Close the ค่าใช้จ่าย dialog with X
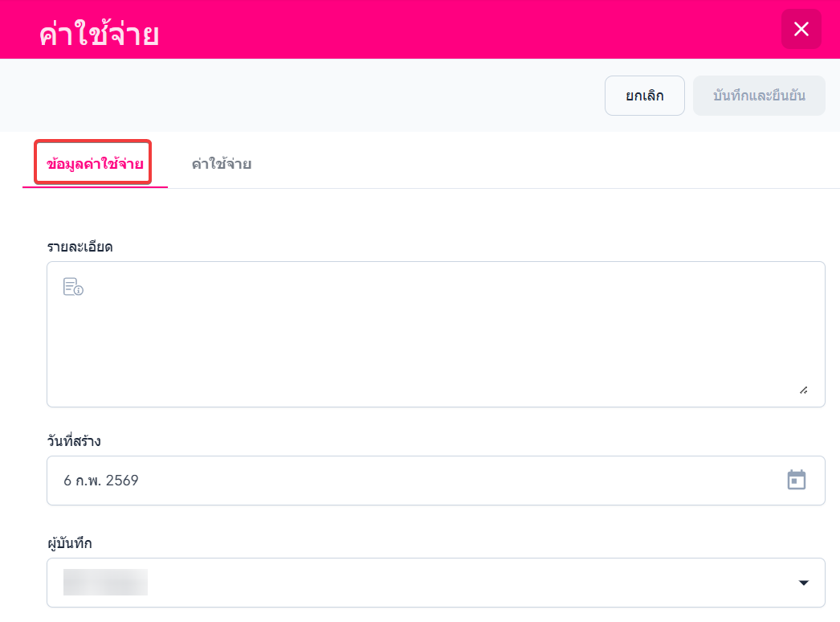The width and height of the screenshot is (840, 622). 801,30
